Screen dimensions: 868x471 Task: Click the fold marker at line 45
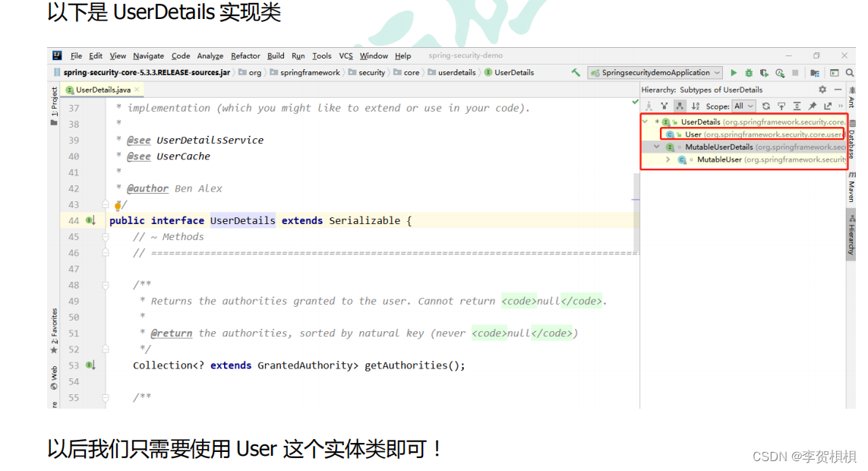pyautogui.click(x=106, y=237)
